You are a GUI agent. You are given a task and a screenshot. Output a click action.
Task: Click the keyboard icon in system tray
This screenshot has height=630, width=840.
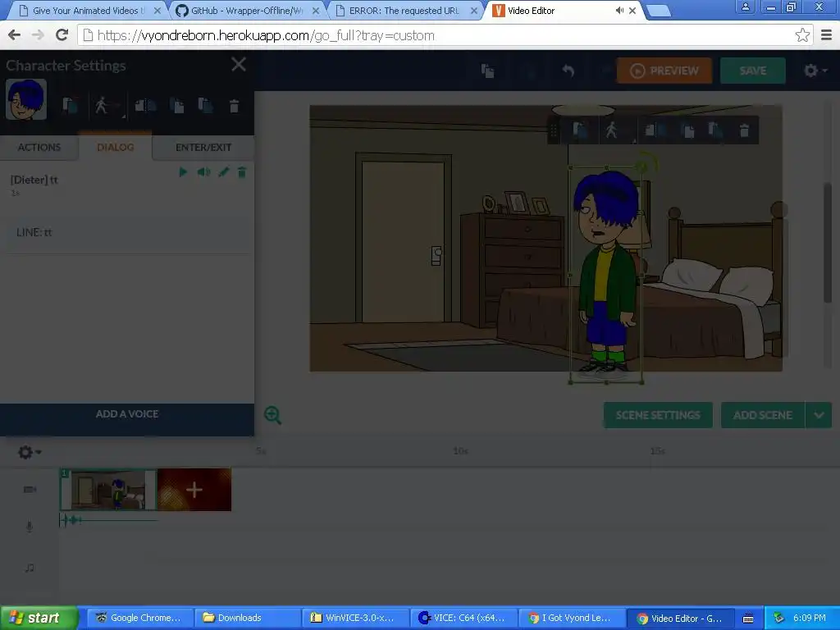748,619
